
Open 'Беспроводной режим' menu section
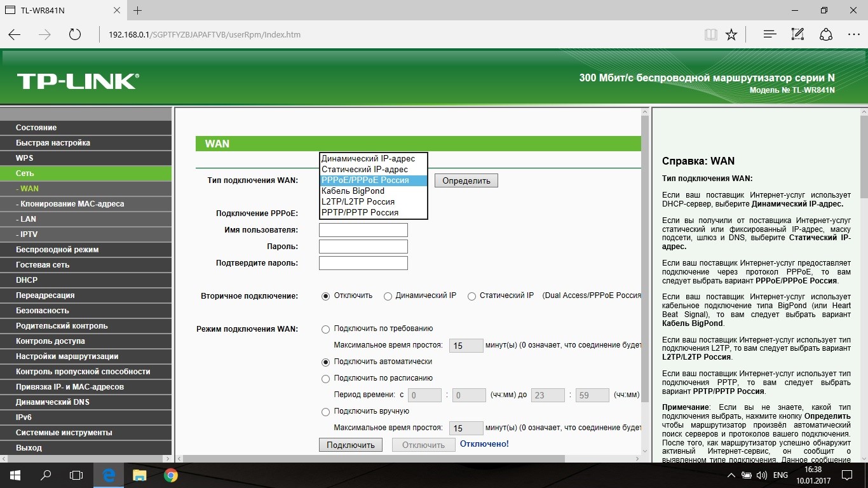[57, 250]
